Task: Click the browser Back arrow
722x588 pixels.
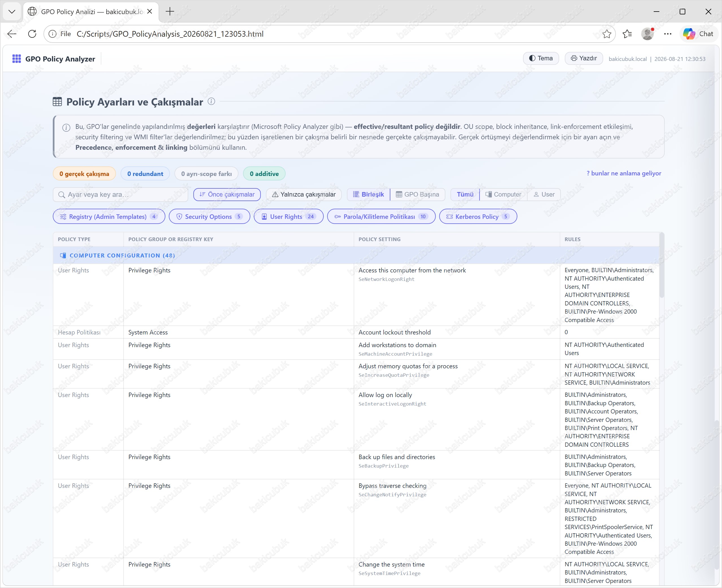Action: click(12, 34)
